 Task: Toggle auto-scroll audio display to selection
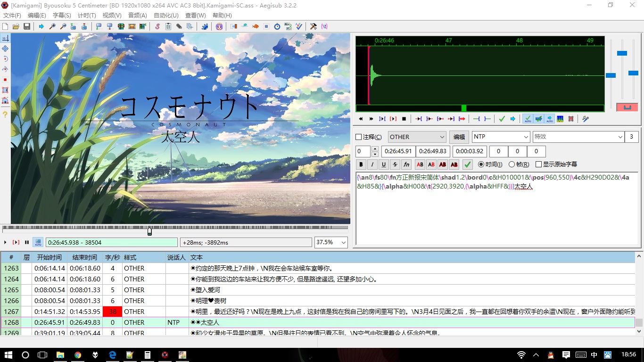[x=550, y=119]
